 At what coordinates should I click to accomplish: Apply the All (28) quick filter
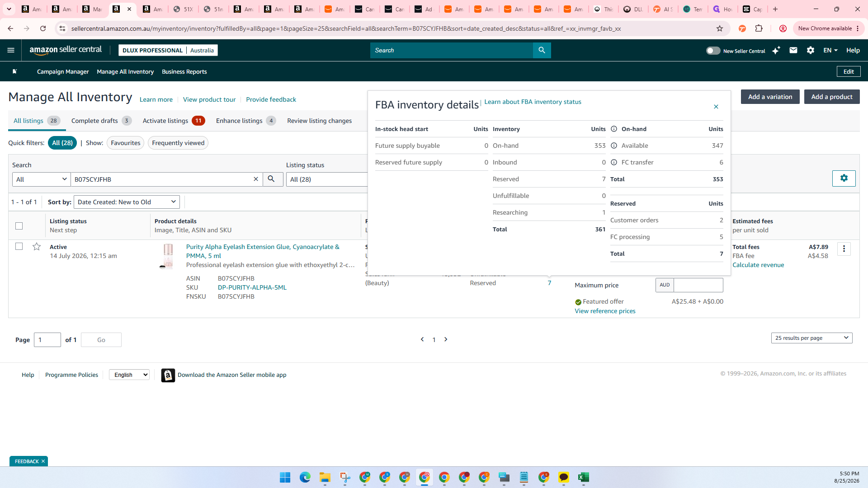62,143
